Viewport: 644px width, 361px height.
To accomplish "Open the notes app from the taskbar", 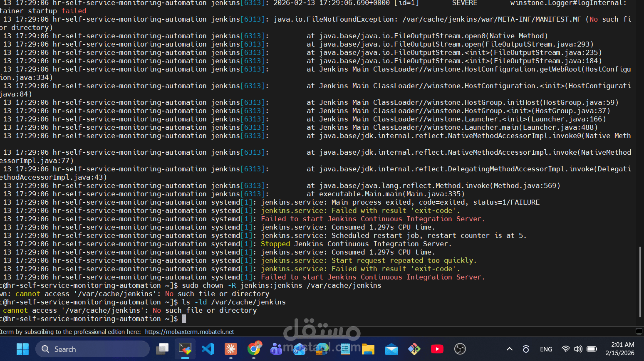I will point(345,349).
